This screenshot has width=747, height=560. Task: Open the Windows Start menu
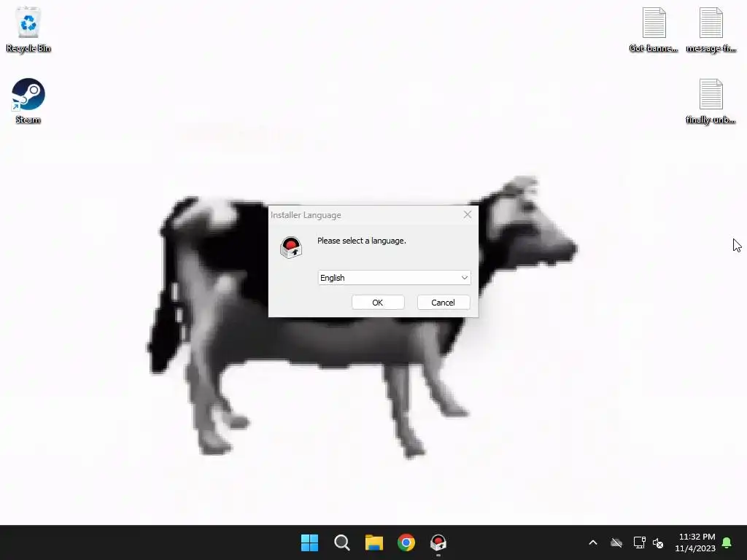[x=309, y=542]
